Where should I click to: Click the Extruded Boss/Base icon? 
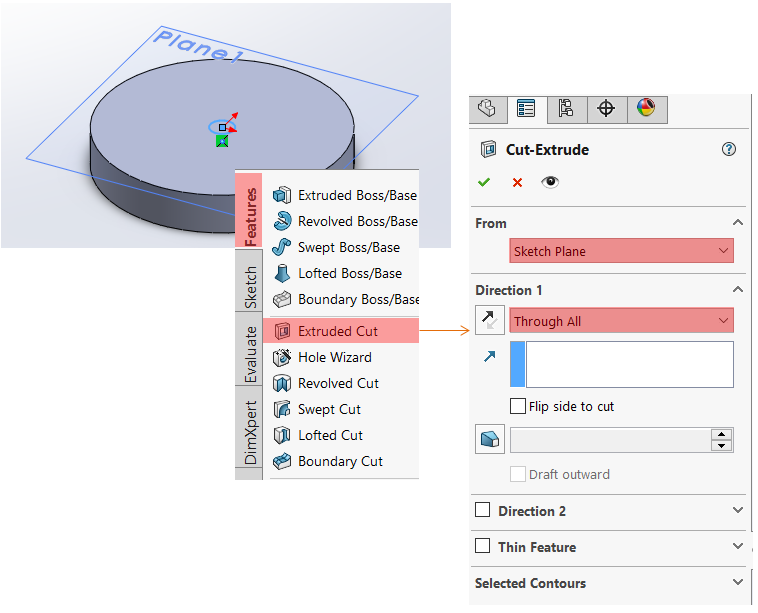282,195
